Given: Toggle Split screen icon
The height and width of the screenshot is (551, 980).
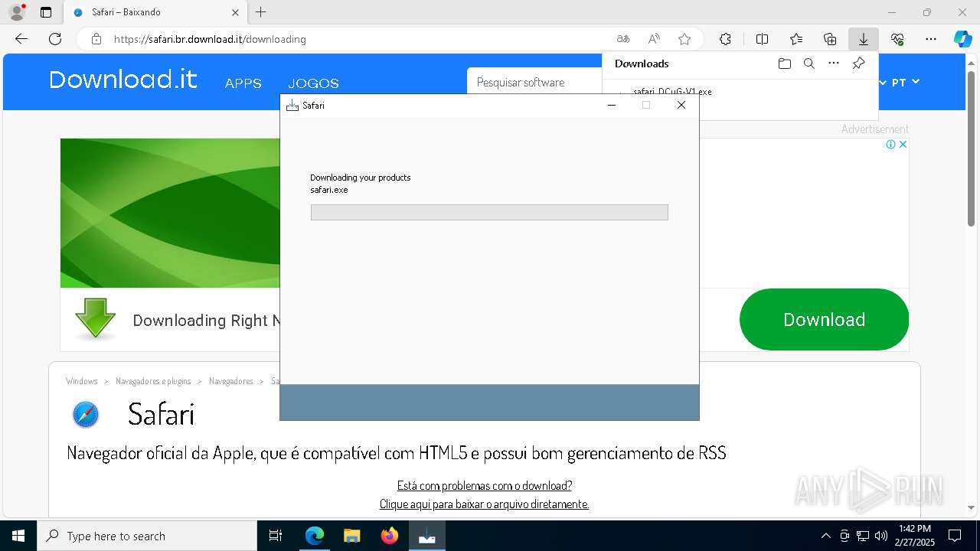Looking at the screenshot, I should [x=762, y=39].
